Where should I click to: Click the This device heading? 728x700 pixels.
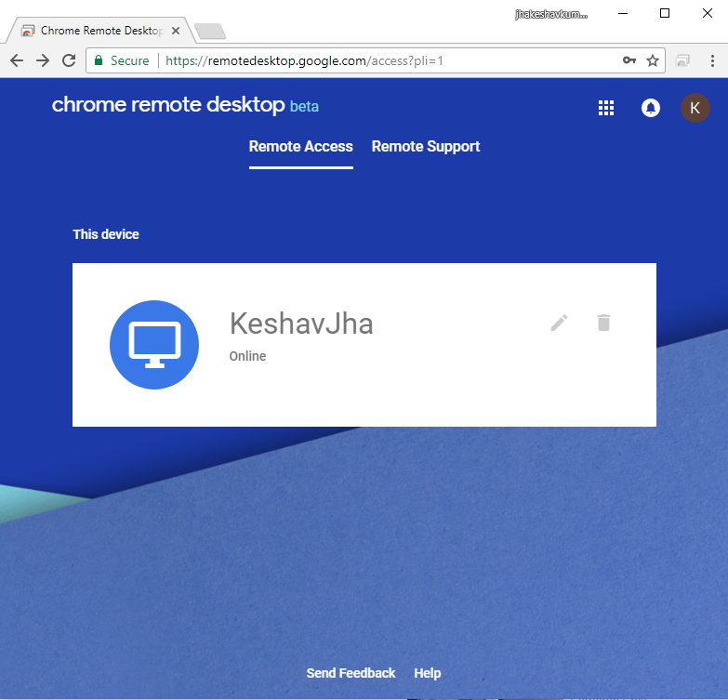(106, 234)
